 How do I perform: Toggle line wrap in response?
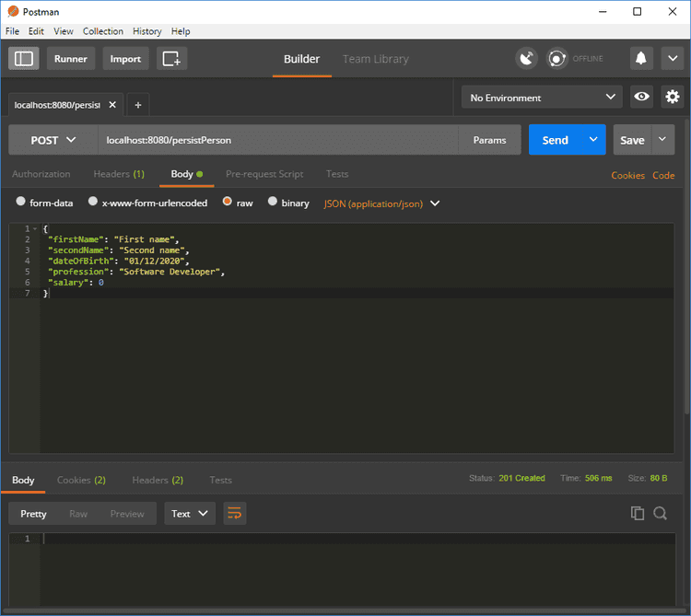point(234,513)
